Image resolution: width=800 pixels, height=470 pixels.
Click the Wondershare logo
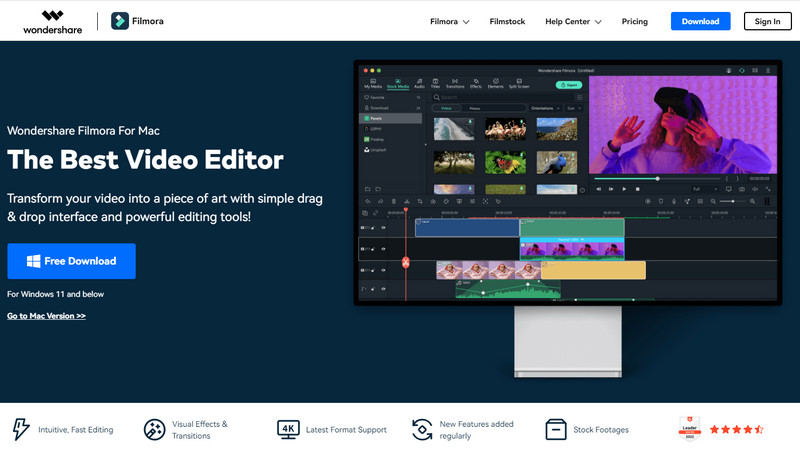(x=53, y=22)
